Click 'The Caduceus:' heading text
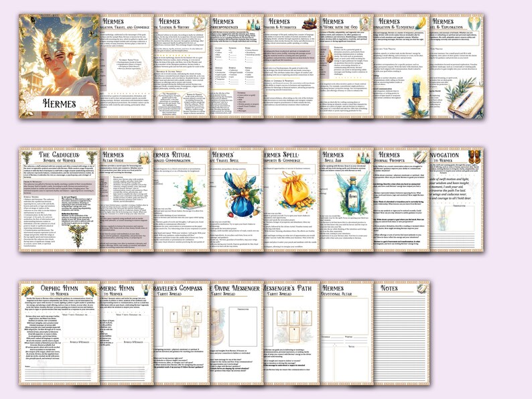532x399 pixels. (59, 155)
